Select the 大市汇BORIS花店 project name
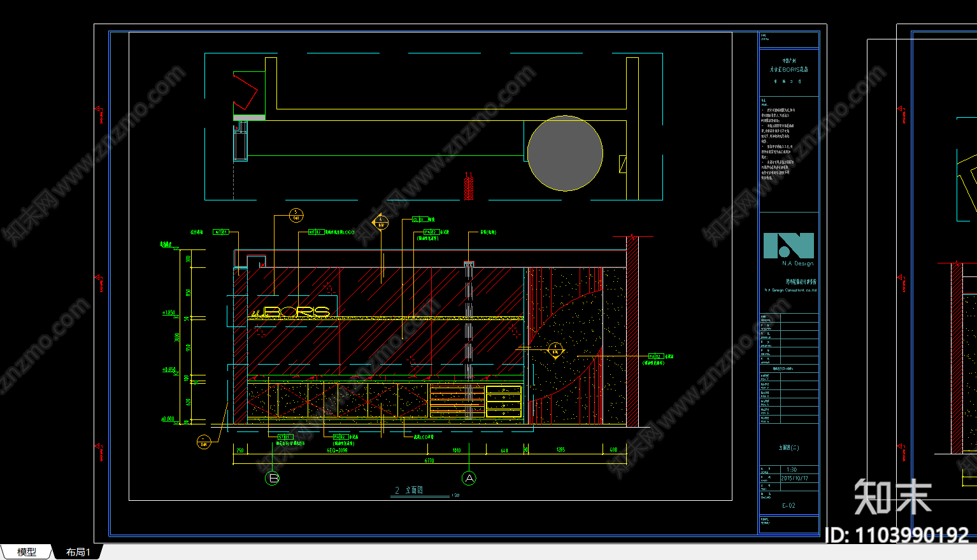 coord(788,69)
